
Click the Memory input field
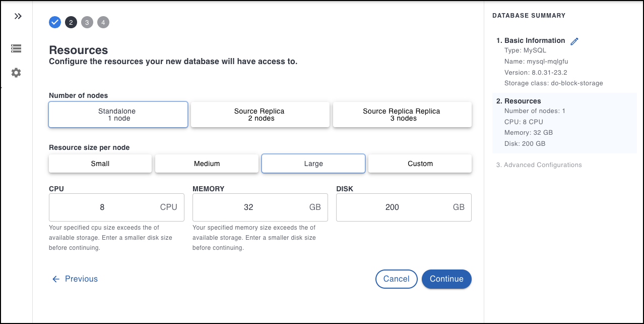tap(248, 207)
